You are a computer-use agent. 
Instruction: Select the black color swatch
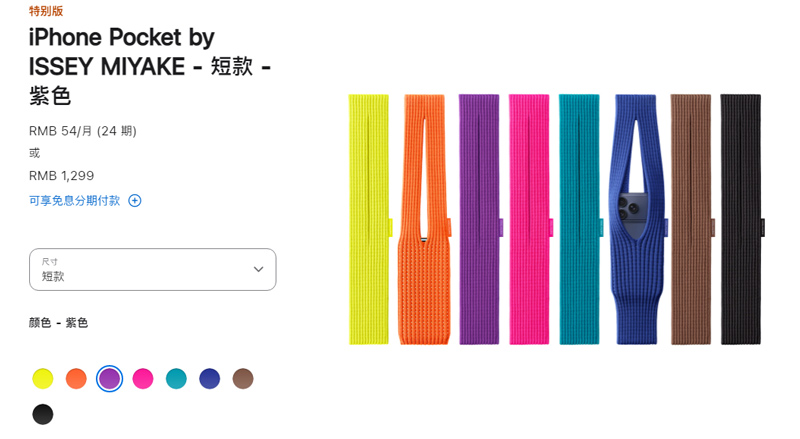43,414
